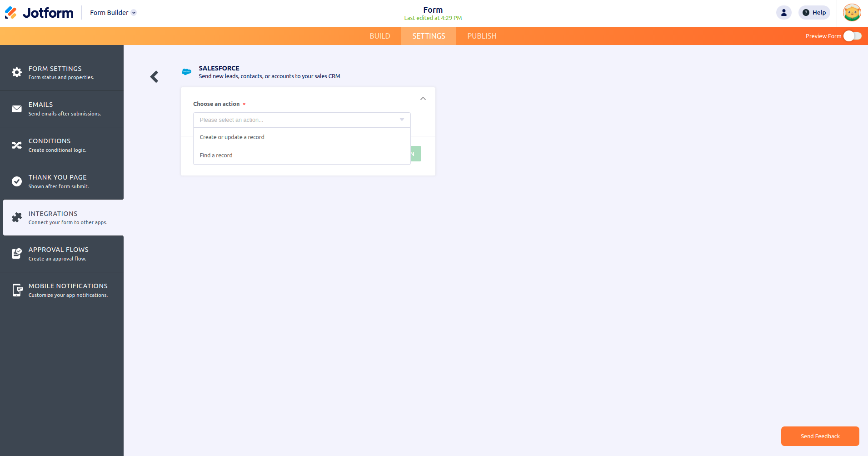868x456 pixels.
Task: Click the back arrow beside Salesforce
Action: tap(155, 77)
